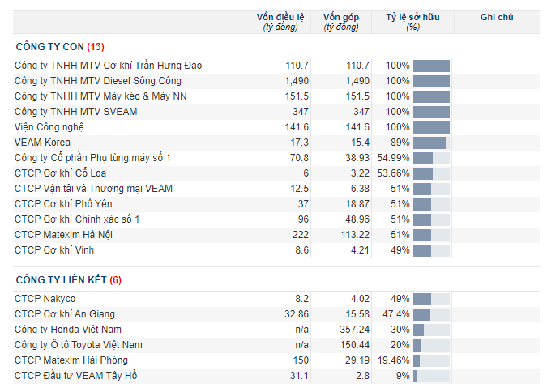The image size is (547, 392).
Task: Open Công ty Ô tô Toyota Việt Nam
Action: coord(79,344)
